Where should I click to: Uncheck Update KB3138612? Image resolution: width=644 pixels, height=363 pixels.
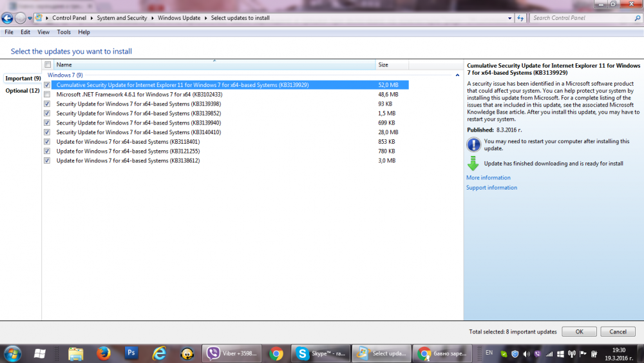pyautogui.click(x=47, y=161)
